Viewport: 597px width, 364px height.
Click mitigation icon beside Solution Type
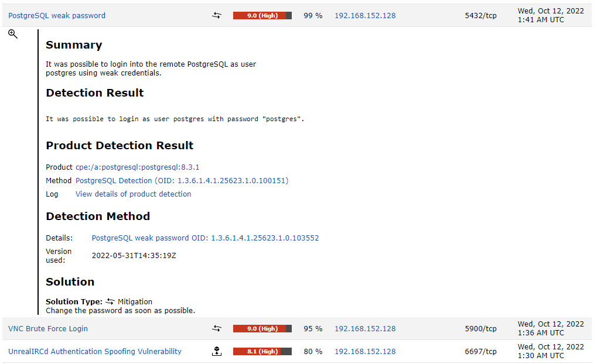coord(110,301)
